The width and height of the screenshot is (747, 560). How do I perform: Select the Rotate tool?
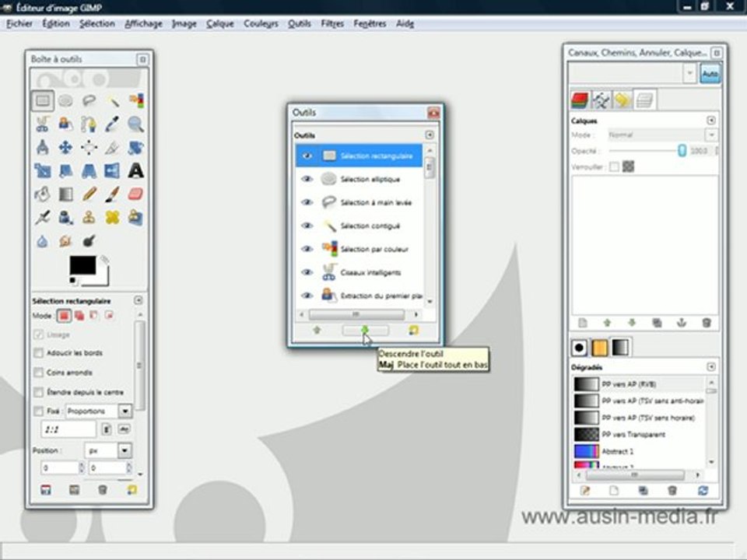tap(135, 147)
